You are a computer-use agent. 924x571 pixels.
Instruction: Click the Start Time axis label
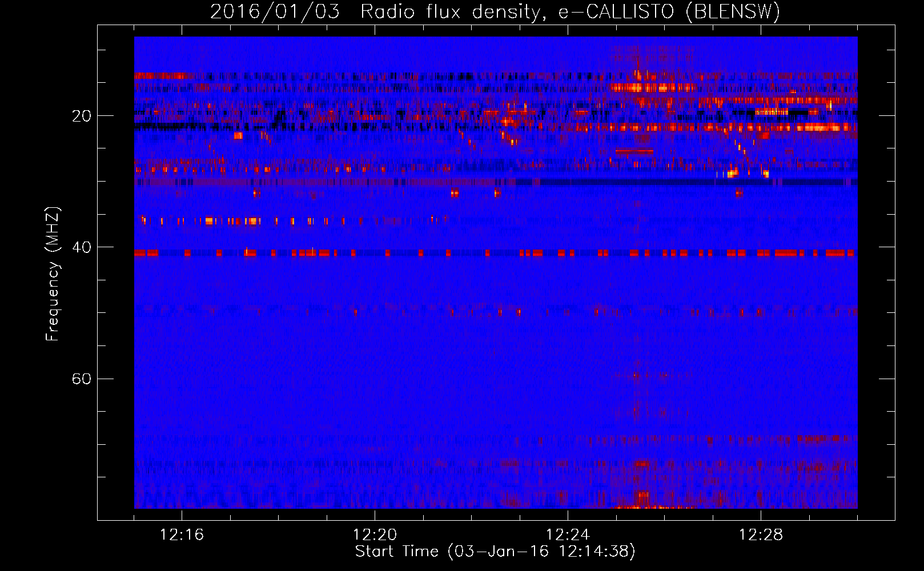pyautogui.click(x=495, y=552)
